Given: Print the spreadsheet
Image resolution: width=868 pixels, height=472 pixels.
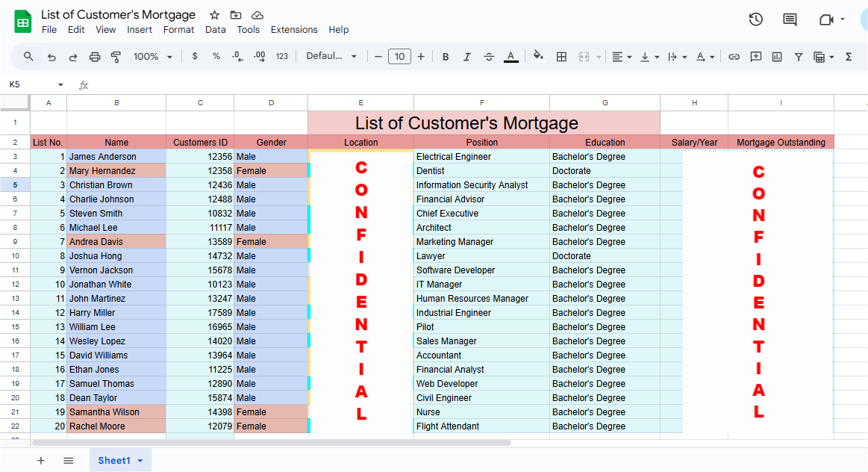Looking at the screenshot, I should (x=95, y=57).
